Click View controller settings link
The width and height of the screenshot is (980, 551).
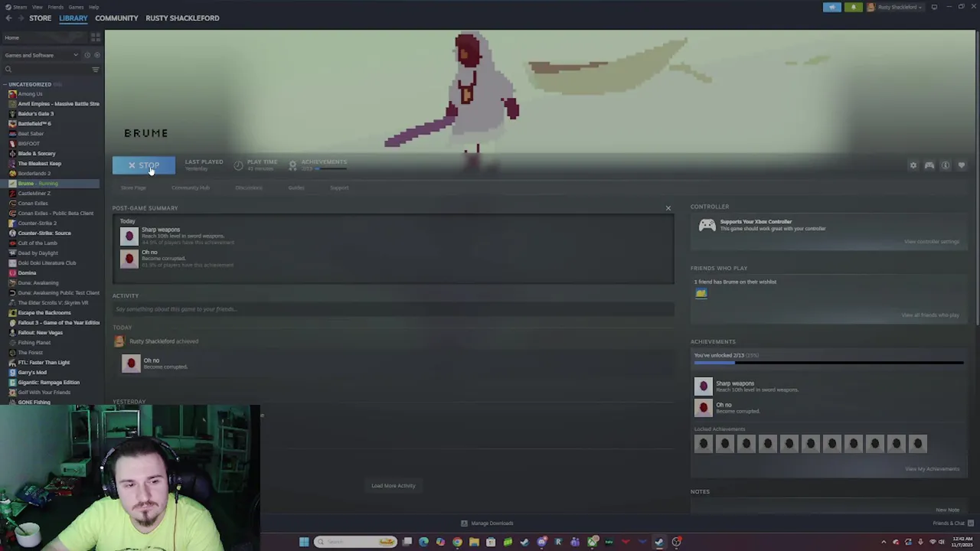[931, 242]
